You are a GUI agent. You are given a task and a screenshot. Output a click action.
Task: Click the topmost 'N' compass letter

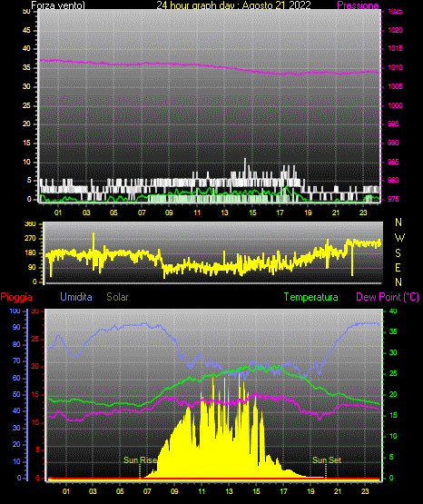pos(398,222)
